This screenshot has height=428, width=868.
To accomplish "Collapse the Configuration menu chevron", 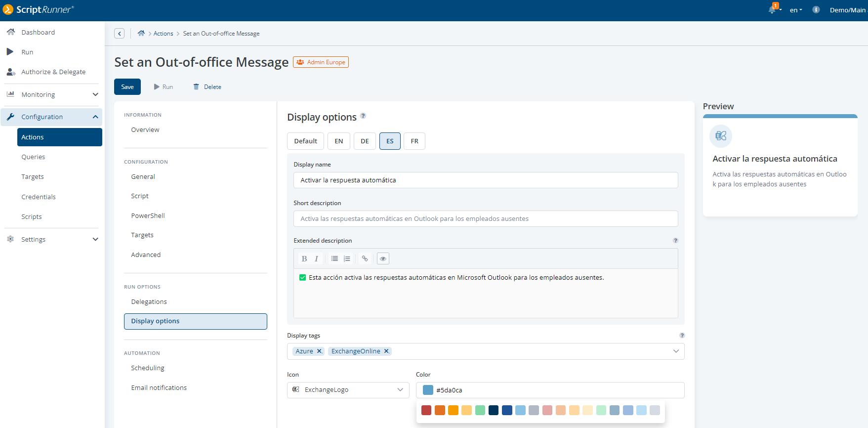I will pos(95,117).
